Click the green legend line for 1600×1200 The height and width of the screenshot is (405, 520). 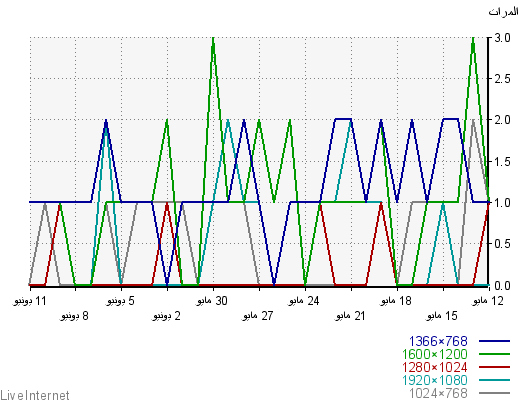[x=494, y=354]
